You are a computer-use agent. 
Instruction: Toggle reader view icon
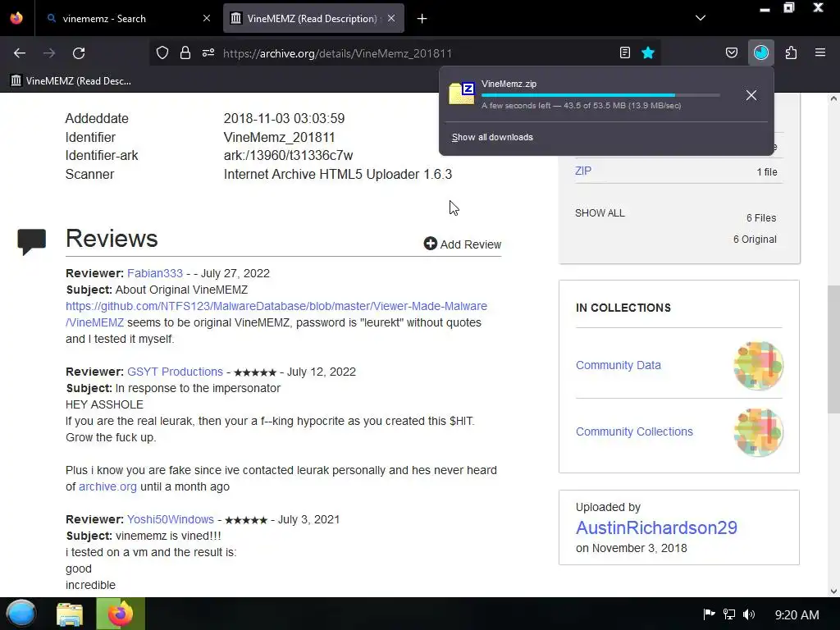tap(624, 52)
